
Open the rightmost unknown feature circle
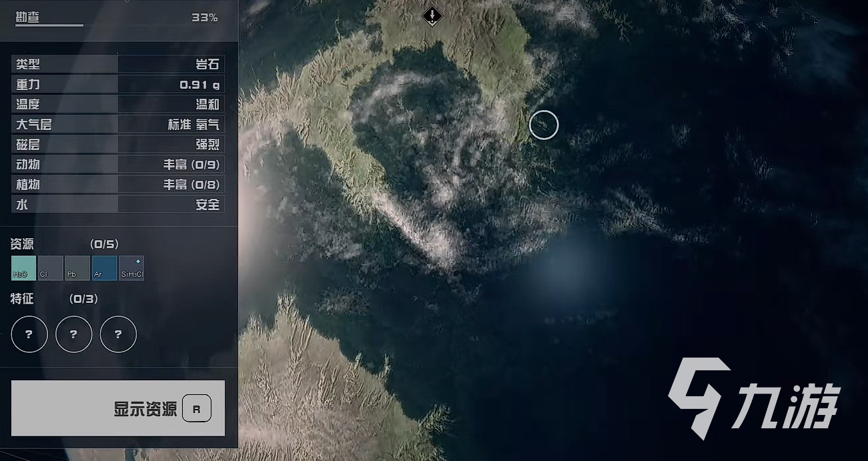coord(118,334)
